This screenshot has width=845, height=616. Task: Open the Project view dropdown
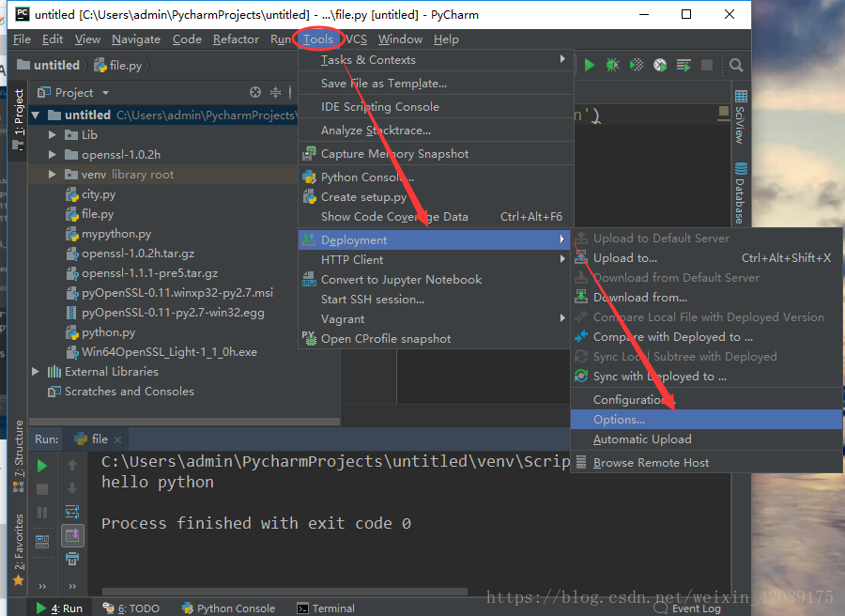click(105, 93)
